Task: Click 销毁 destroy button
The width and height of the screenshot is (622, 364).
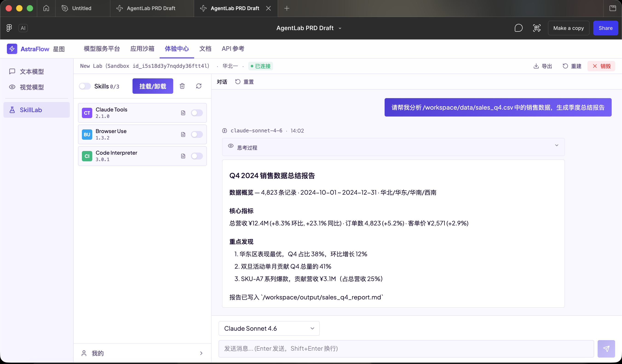Action: tap(602, 66)
